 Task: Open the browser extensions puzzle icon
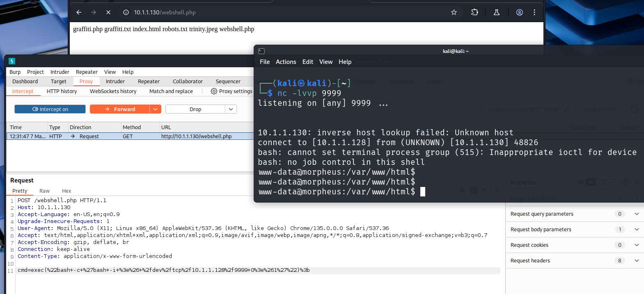[x=474, y=12]
